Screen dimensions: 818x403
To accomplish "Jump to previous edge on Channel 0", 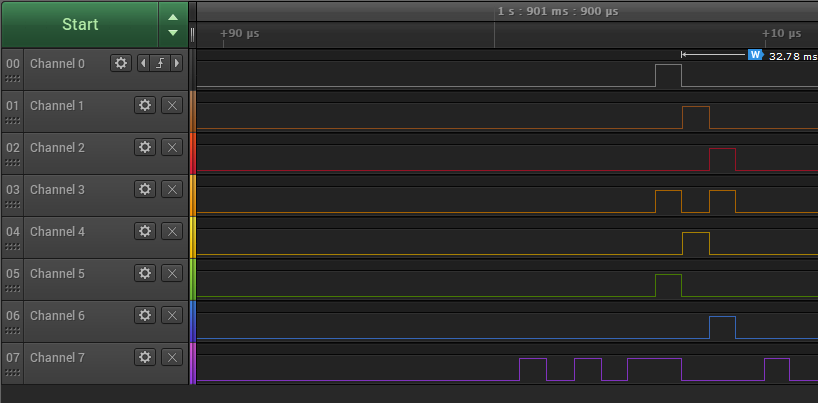I will pos(143,63).
